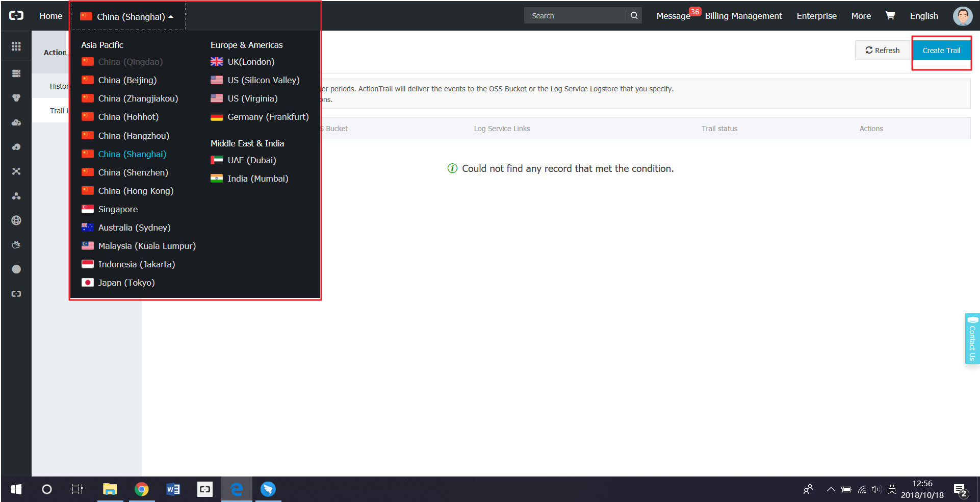Viewport: 980px width, 502px height.
Task: Open the More menu
Action: click(x=861, y=16)
